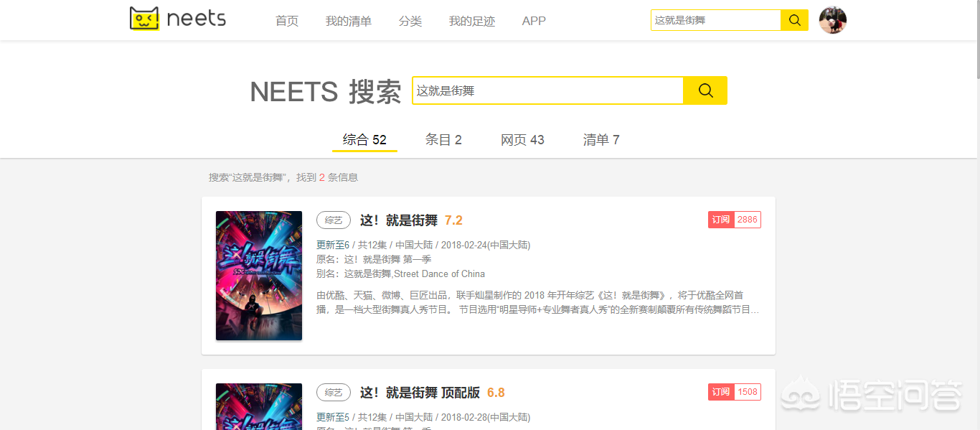Click the 综艺 tag on first result
Screen dimensions: 980x430
tap(334, 220)
